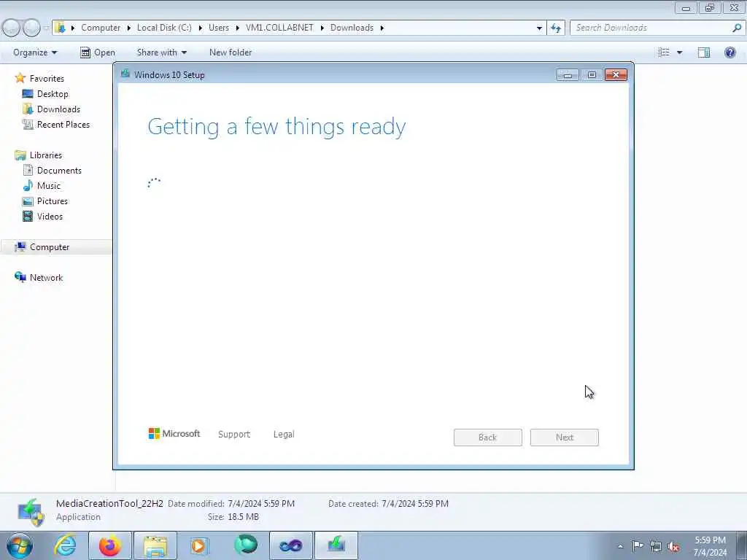Open Windows Media Player from taskbar
The height and width of the screenshot is (560, 747).
pyautogui.click(x=200, y=545)
